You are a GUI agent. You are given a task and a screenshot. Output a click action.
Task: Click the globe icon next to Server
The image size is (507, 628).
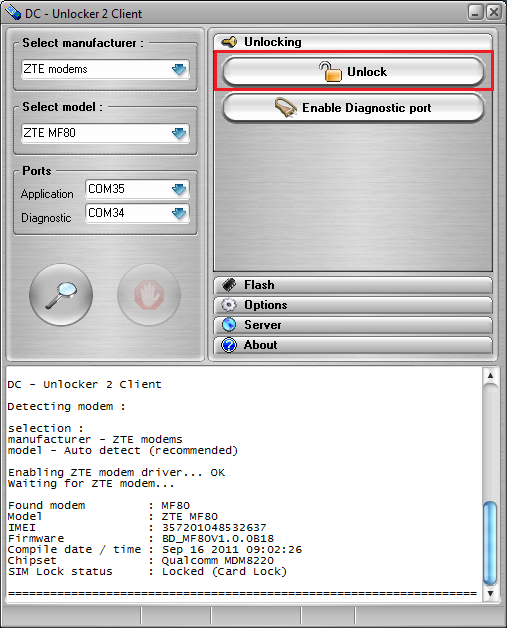coord(229,325)
